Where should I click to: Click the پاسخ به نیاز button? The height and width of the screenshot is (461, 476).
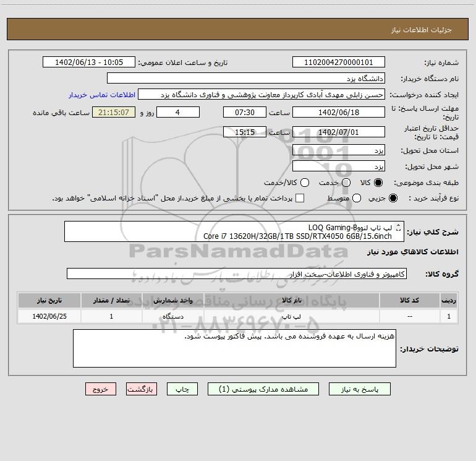pyautogui.click(x=359, y=389)
